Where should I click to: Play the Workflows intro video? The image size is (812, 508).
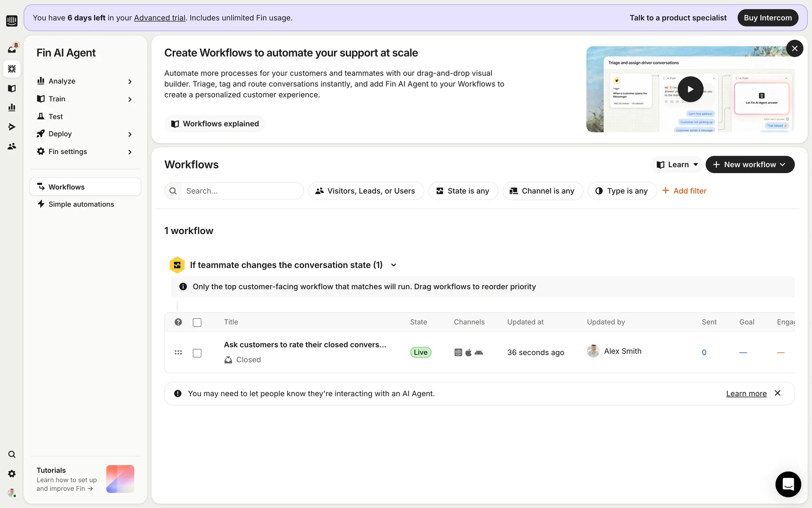[x=690, y=89]
